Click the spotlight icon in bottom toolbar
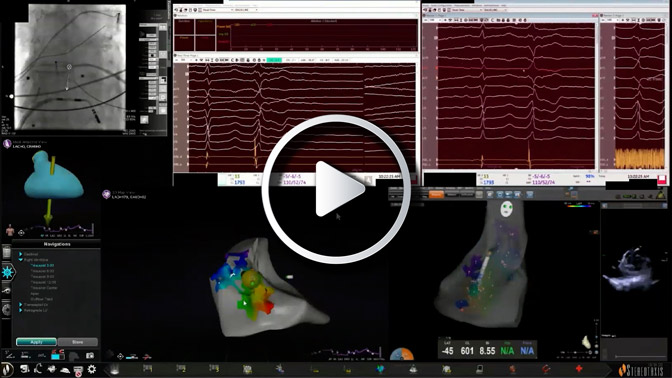The image size is (672, 378). pyautogui.click(x=115, y=369)
